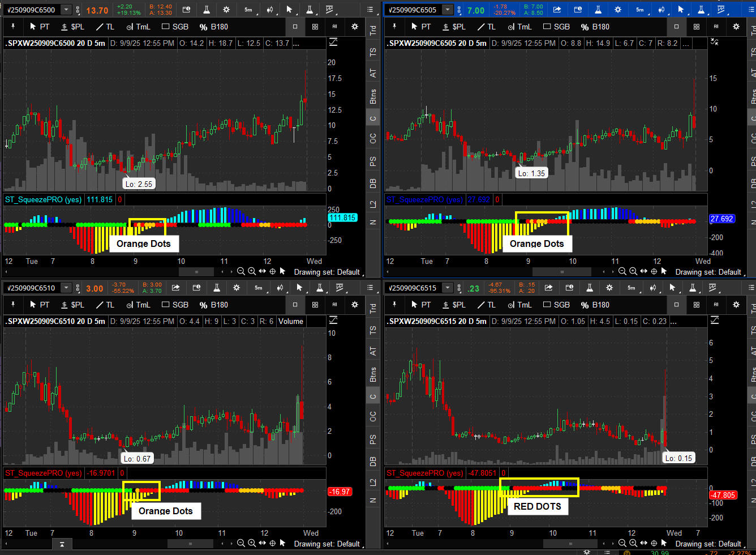Select single-chart layout square in C6515 toolbar
Screen dimensions: 756x555
click(x=677, y=305)
